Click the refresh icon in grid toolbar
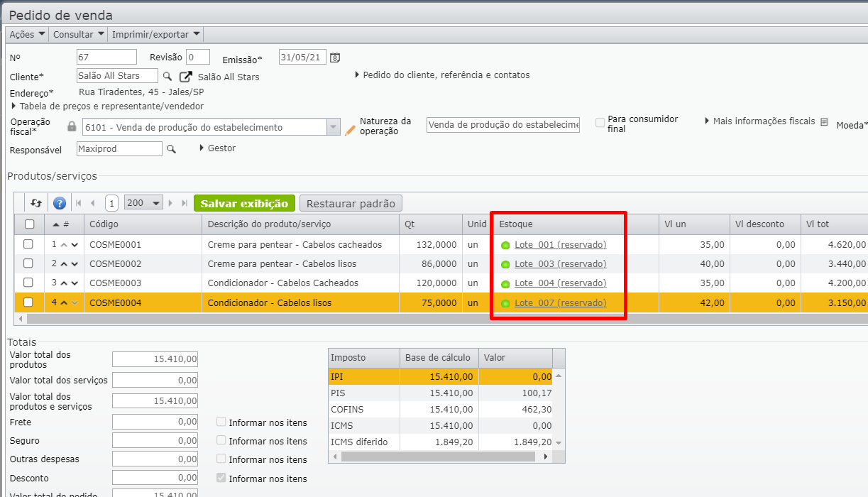This screenshot has height=497, width=868. click(x=36, y=203)
